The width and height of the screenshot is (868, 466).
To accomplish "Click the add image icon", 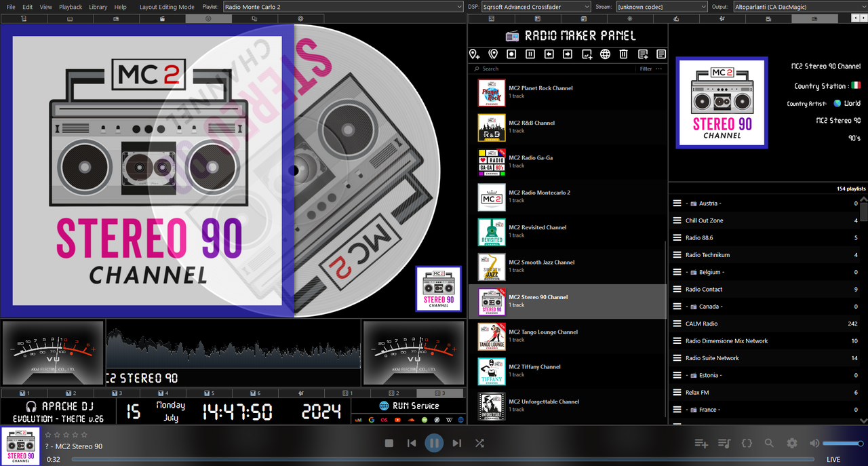I will coord(587,54).
